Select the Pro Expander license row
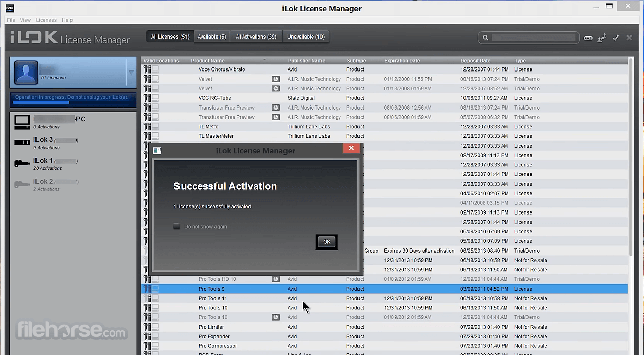Screen dimensions: 644x355 [384, 336]
